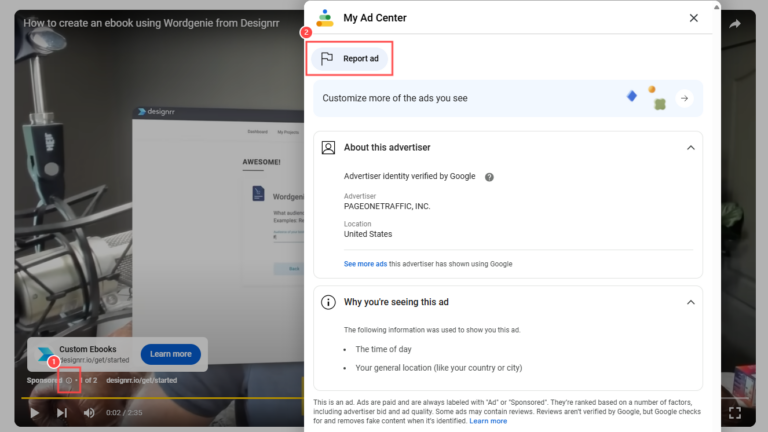The image size is (768, 432).
Task: Click the Learn more button on ad card
Action: coord(170,354)
